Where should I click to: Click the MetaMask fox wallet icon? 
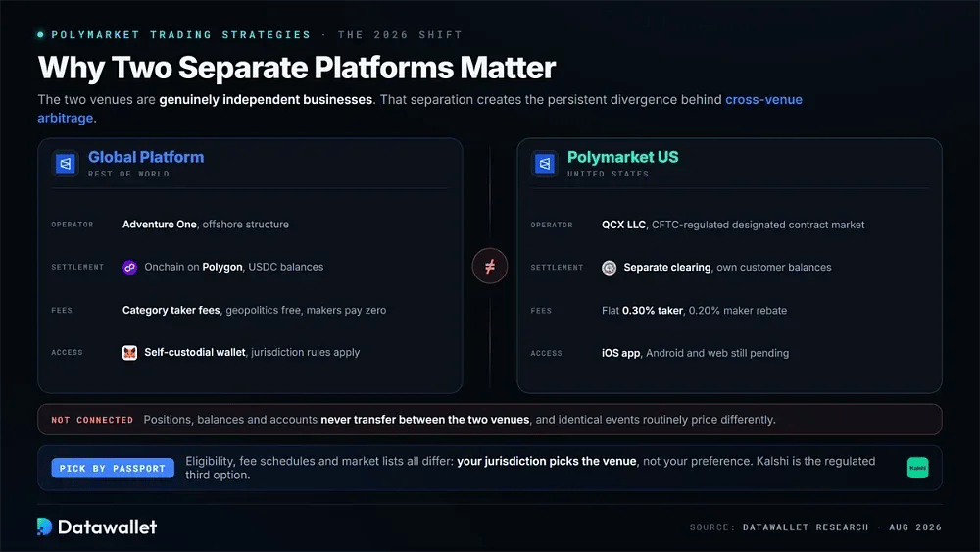[129, 353]
